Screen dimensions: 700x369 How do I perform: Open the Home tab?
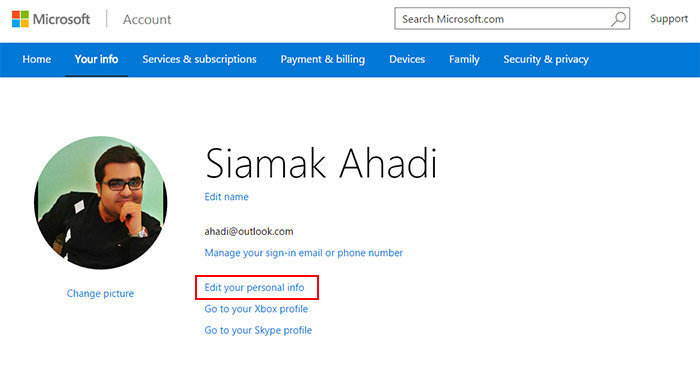(37, 59)
